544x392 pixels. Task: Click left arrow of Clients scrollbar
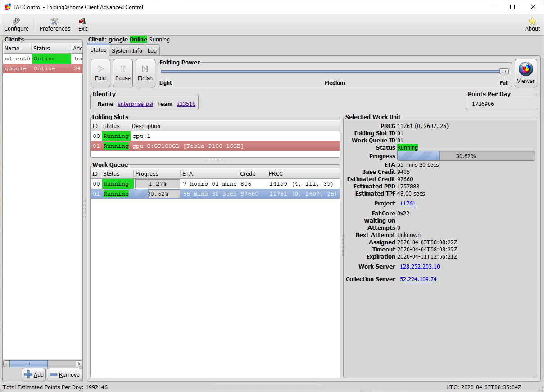coord(6,364)
